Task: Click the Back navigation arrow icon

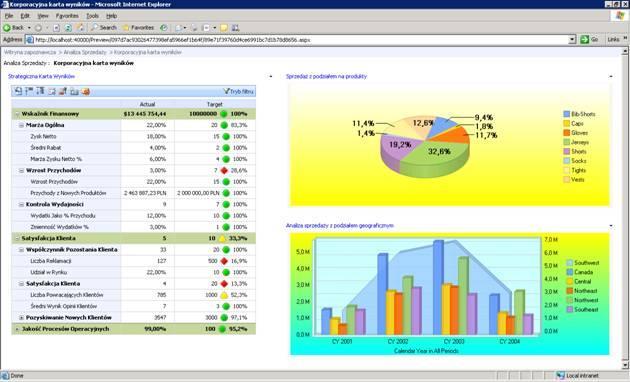Action: [x=7, y=28]
